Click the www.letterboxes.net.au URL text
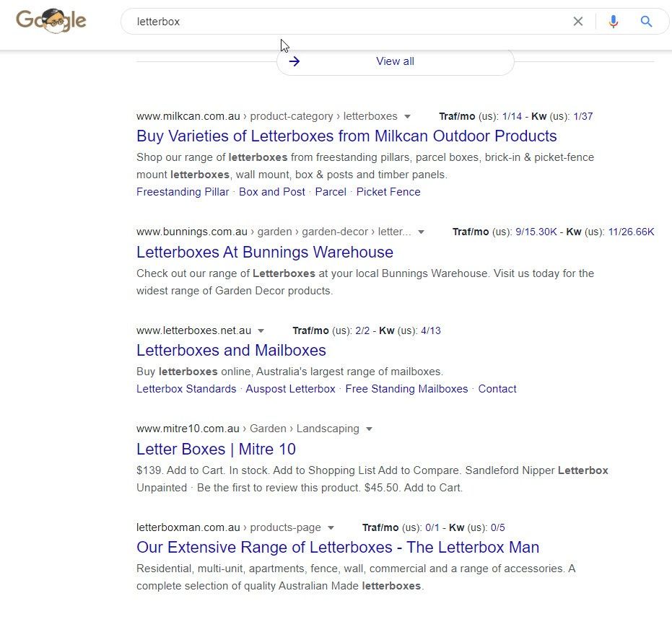The height and width of the screenshot is (627, 672). pos(193,330)
